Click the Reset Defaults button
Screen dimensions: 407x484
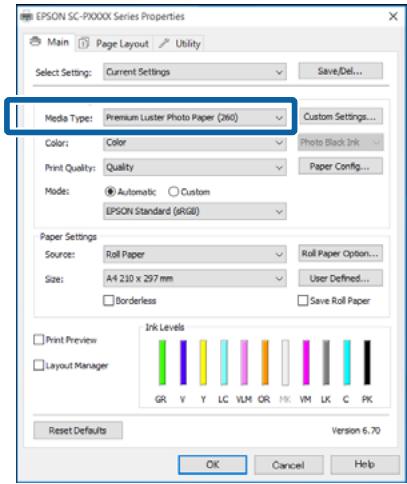point(78,430)
